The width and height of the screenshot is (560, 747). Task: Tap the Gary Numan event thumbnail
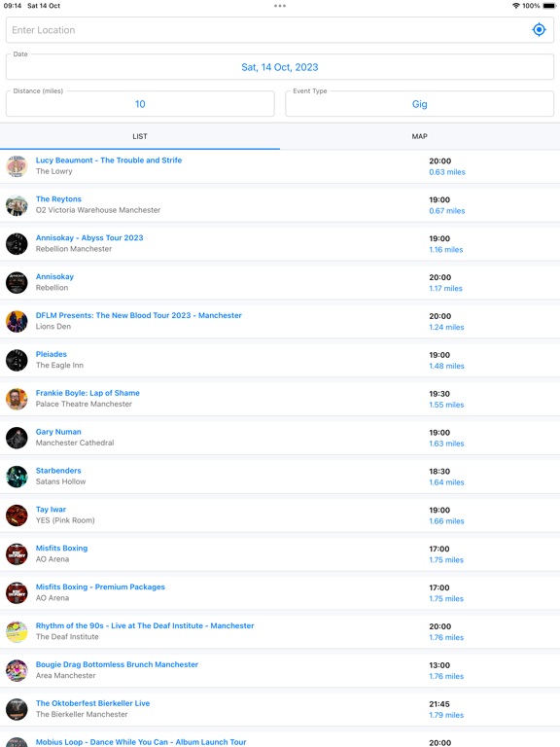(17, 438)
